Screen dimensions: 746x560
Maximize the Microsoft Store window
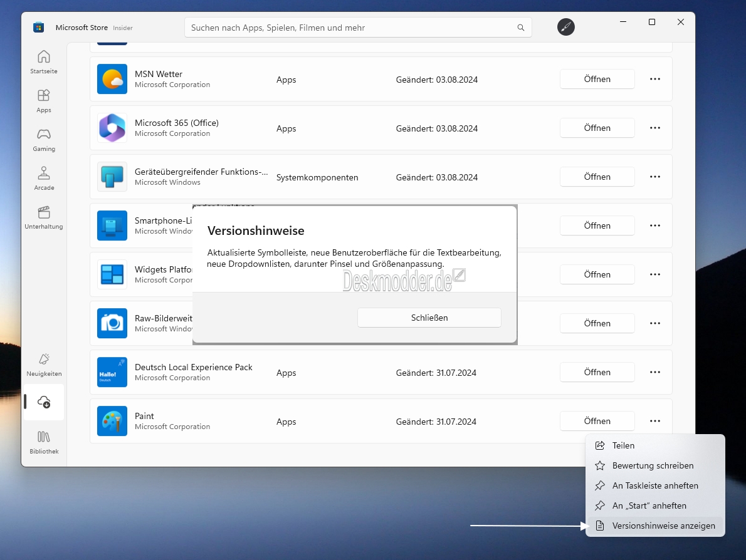click(652, 22)
